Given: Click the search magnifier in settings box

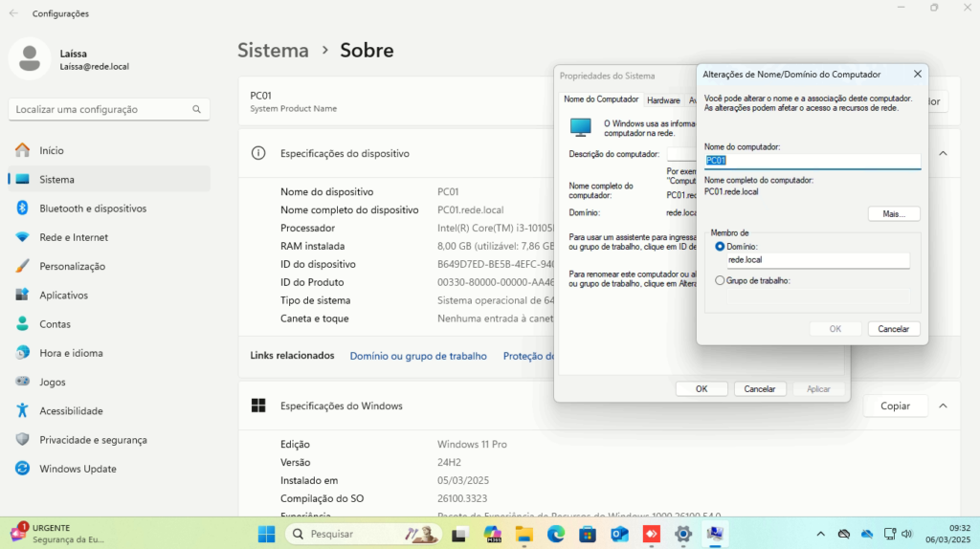Looking at the screenshot, I should click(197, 109).
